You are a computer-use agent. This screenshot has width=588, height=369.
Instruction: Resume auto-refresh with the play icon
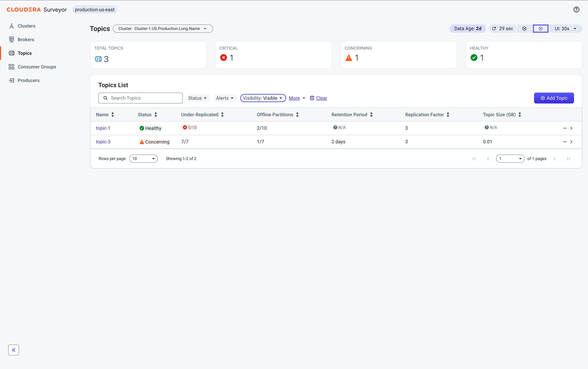[x=541, y=29]
